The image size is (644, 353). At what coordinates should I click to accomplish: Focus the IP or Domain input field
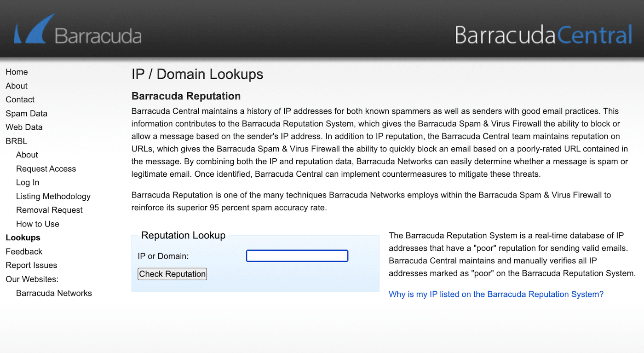pos(297,256)
